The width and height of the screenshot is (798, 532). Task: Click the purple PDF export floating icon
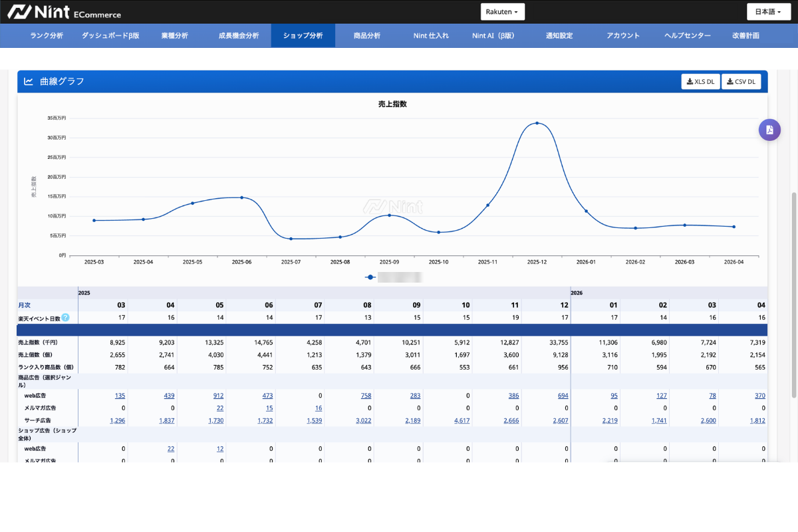click(769, 130)
